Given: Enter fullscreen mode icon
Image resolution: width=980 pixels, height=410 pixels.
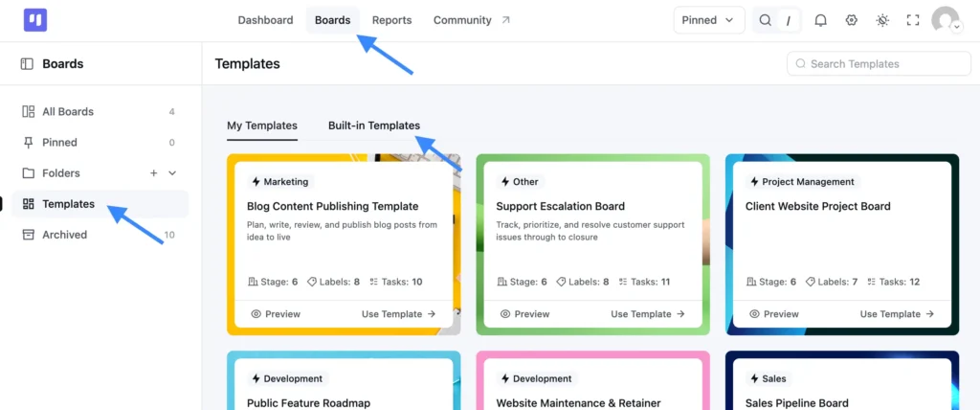Looking at the screenshot, I should [x=913, y=20].
